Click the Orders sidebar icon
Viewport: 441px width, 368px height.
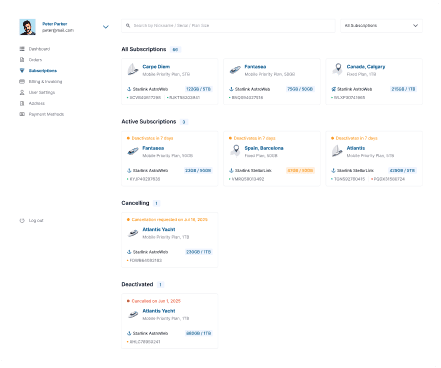pyautogui.click(x=22, y=60)
